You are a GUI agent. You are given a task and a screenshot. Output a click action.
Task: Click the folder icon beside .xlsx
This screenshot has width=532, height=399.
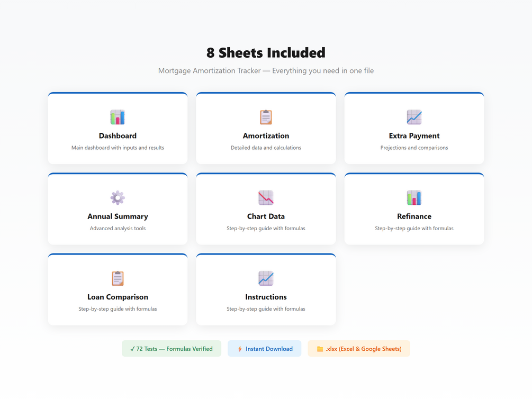tap(320, 349)
